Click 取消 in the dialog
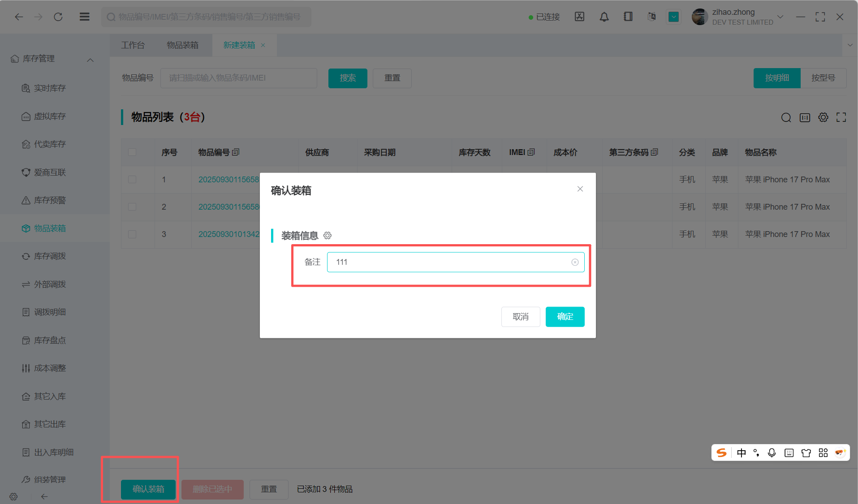Screen dimensions: 858x504 (520, 317)
